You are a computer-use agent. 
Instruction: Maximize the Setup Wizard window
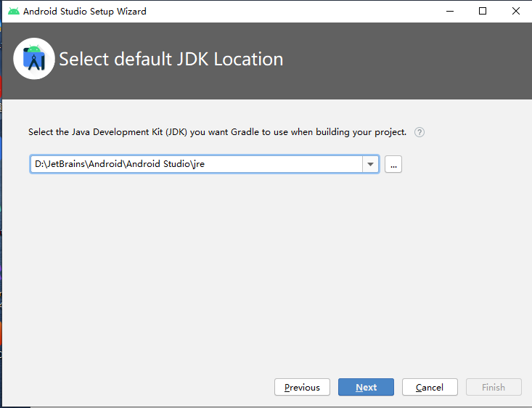point(483,11)
